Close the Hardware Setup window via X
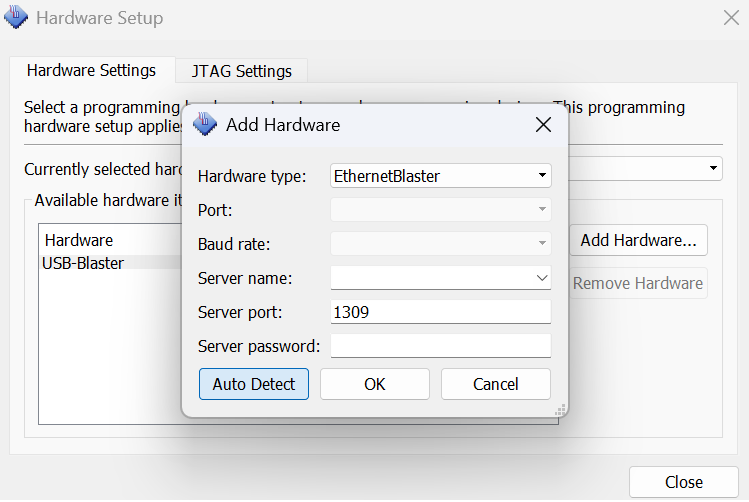The height and width of the screenshot is (502, 749). (x=731, y=18)
